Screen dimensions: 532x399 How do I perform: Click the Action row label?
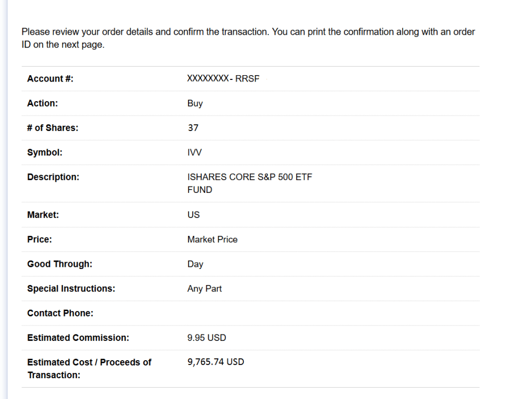click(x=43, y=103)
